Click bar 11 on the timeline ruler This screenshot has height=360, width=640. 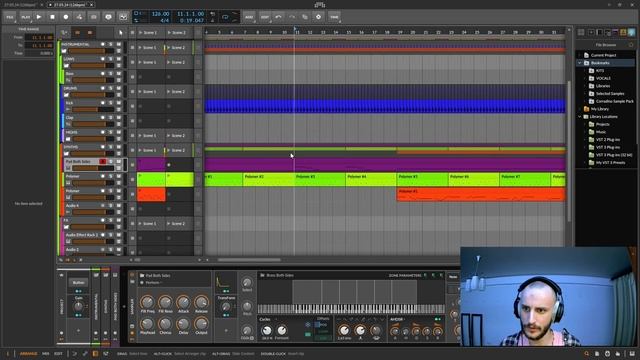pyautogui.click(x=297, y=32)
